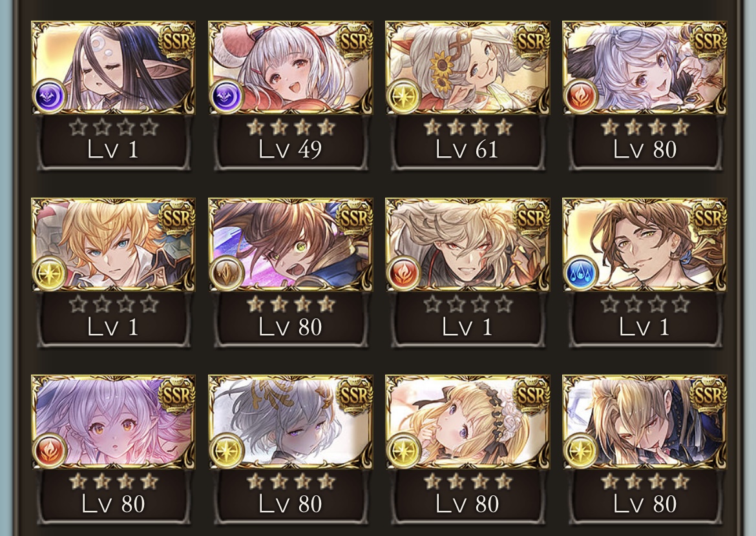The width and height of the screenshot is (756, 536).
Task: Click the dark element icon on Lv 49 card
Action: (x=227, y=96)
